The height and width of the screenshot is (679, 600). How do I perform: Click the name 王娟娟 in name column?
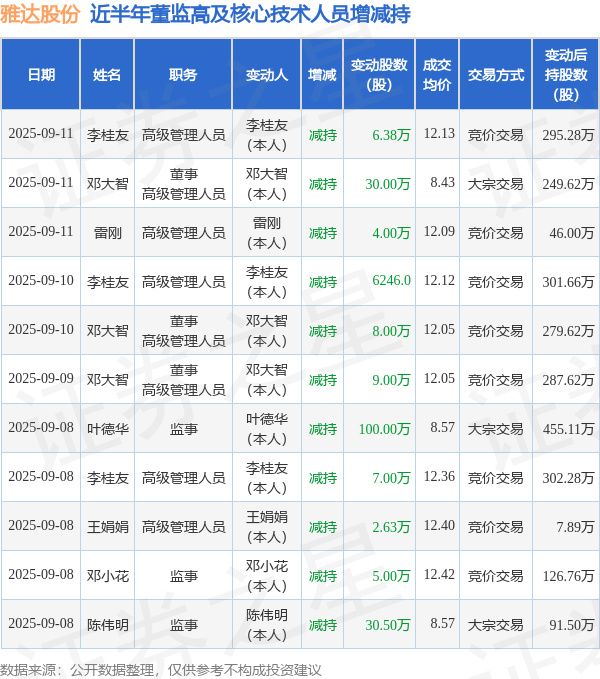[x=107, y=527]
